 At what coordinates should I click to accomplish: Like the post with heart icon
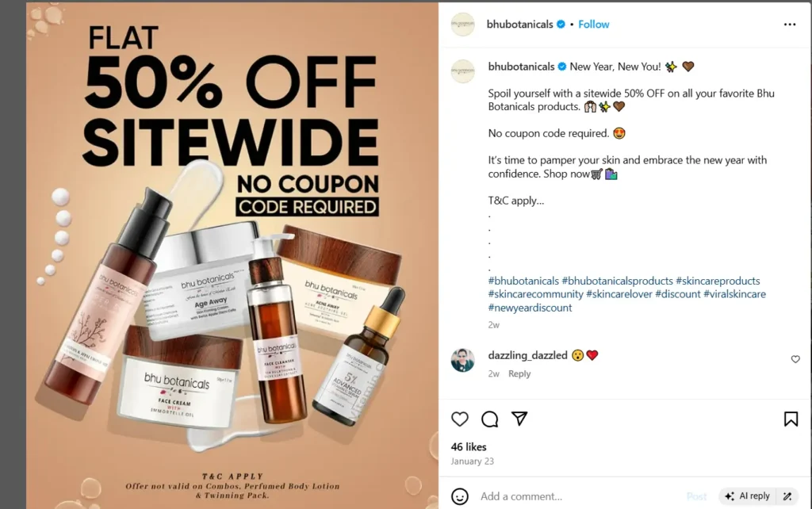click(x=459, y=419)
